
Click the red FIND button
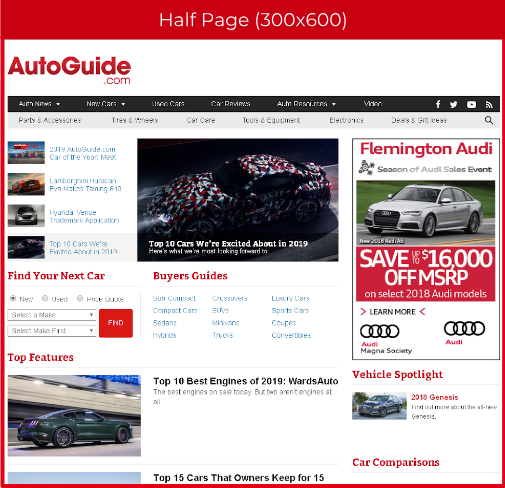pos(116,323)
